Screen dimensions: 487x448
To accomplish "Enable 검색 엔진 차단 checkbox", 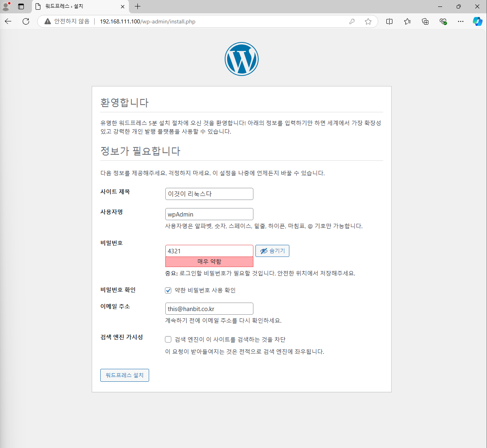I will coord(168,339).
